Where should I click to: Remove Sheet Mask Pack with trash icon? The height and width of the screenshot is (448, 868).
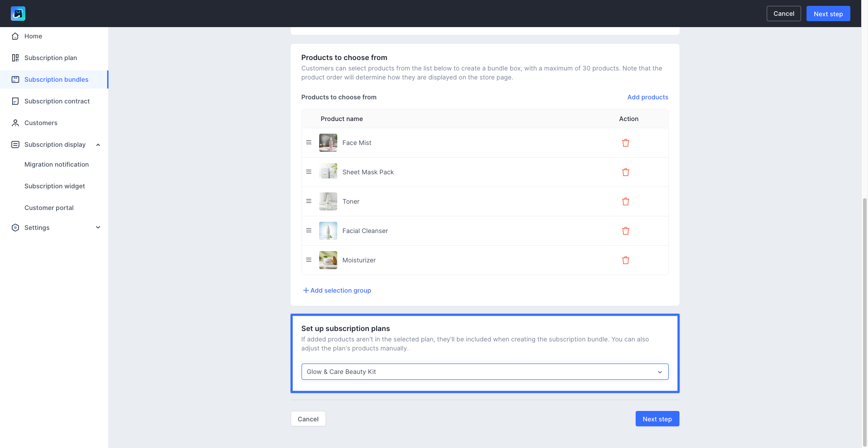(626, 172)
